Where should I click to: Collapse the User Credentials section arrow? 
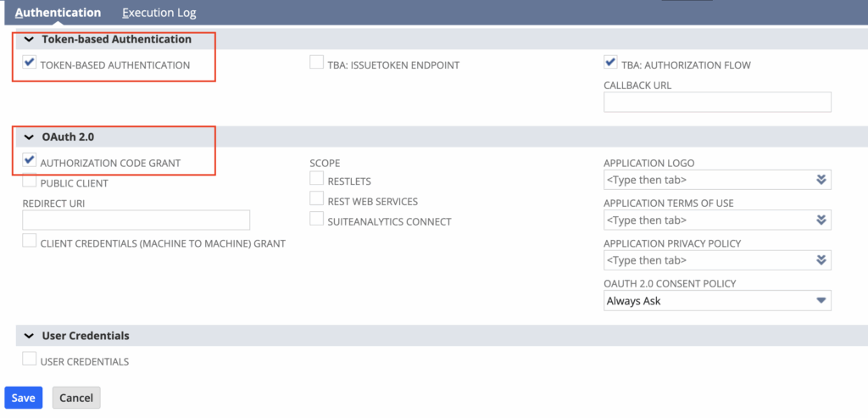click(x=30, y=336)
